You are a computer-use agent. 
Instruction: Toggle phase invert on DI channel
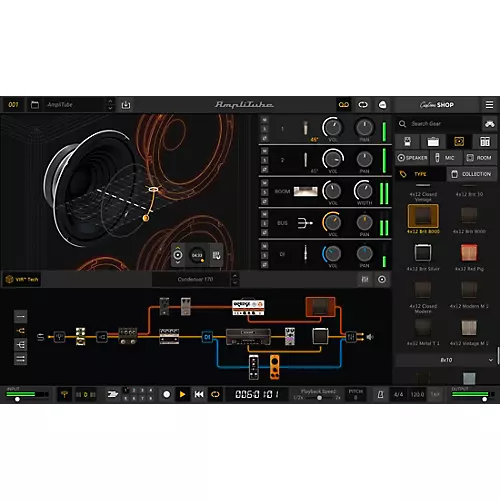point(264,265)
